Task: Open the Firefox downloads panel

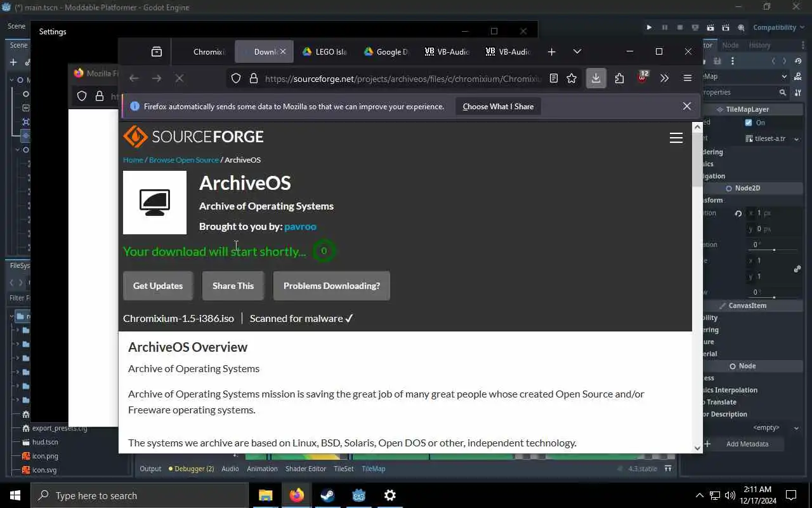Action: [x=596, y=78]
